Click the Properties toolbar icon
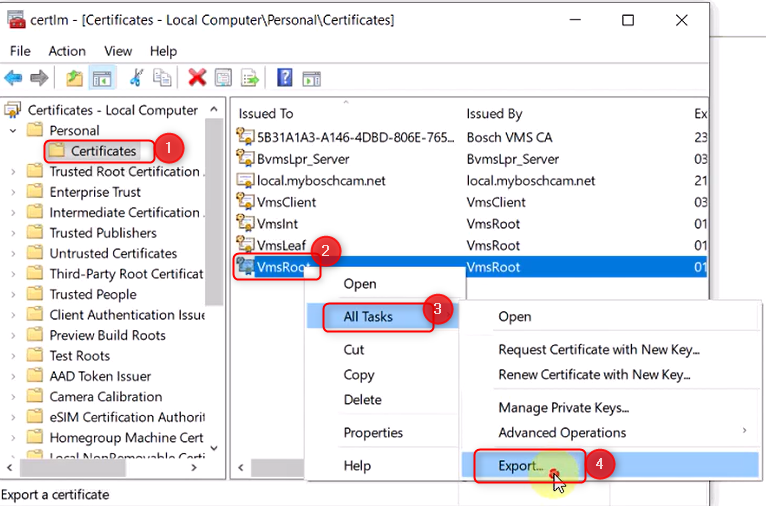The height and width of the screenshot is (506, 766). [x=223, y=78]
